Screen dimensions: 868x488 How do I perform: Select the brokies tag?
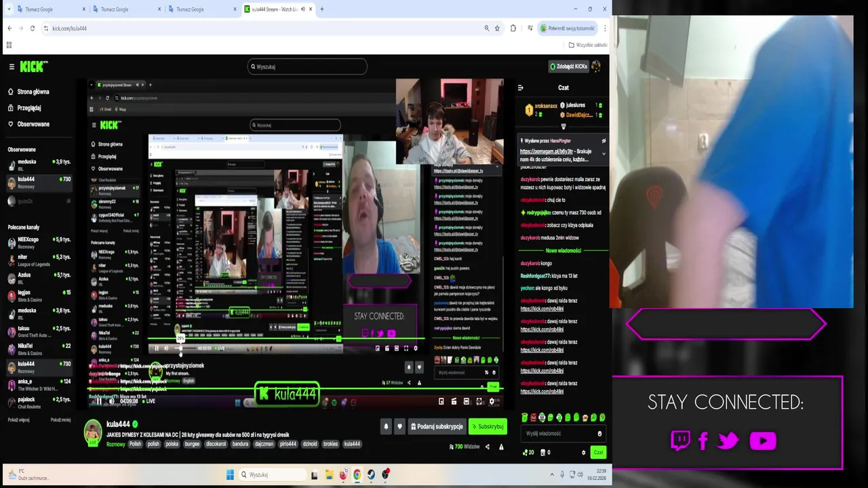pyautogui.click(x=330, y=444)
